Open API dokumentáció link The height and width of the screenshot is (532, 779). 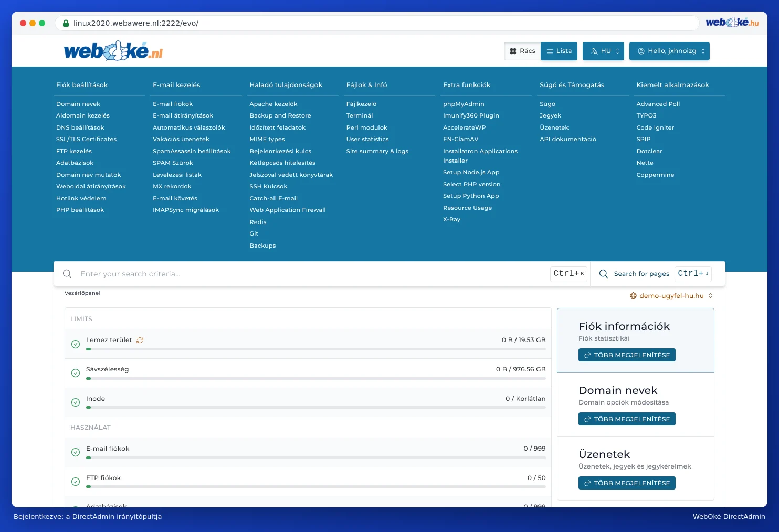[568, 139]
